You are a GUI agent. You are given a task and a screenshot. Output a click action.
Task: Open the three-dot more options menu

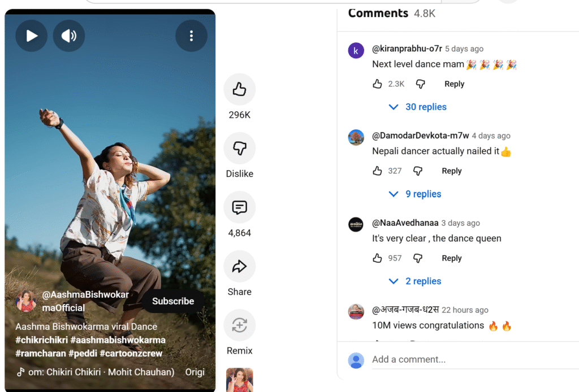tap(191, 36)
